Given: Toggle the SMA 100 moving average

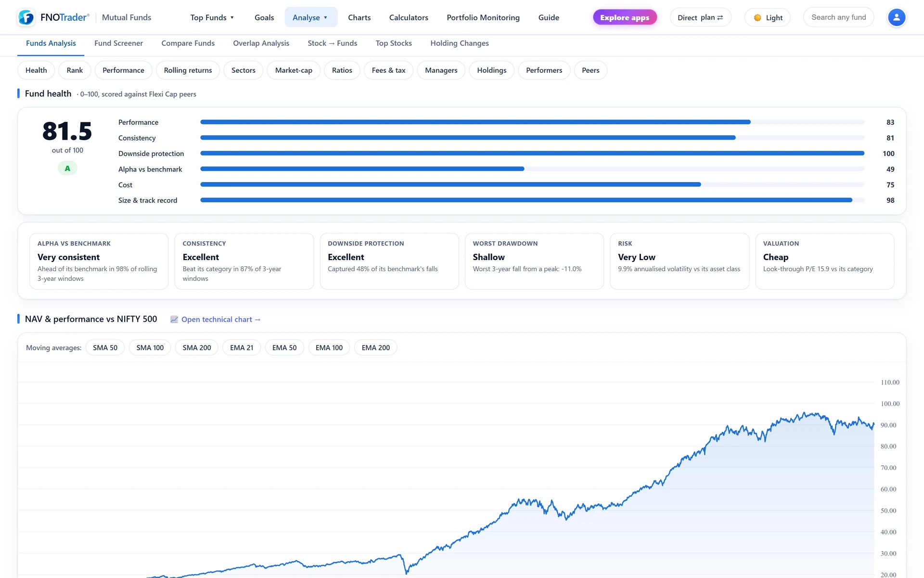Looking at the screenshot, I should (x=150, y=348).
